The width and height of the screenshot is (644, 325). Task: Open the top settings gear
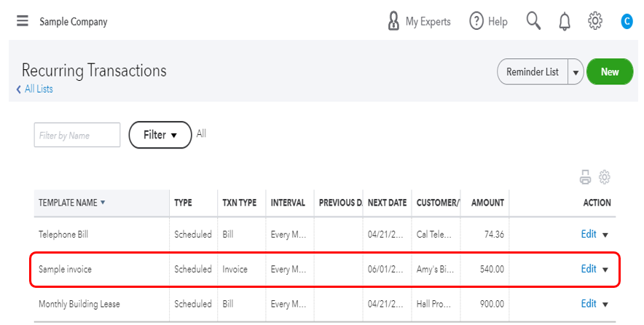(595, 21)
